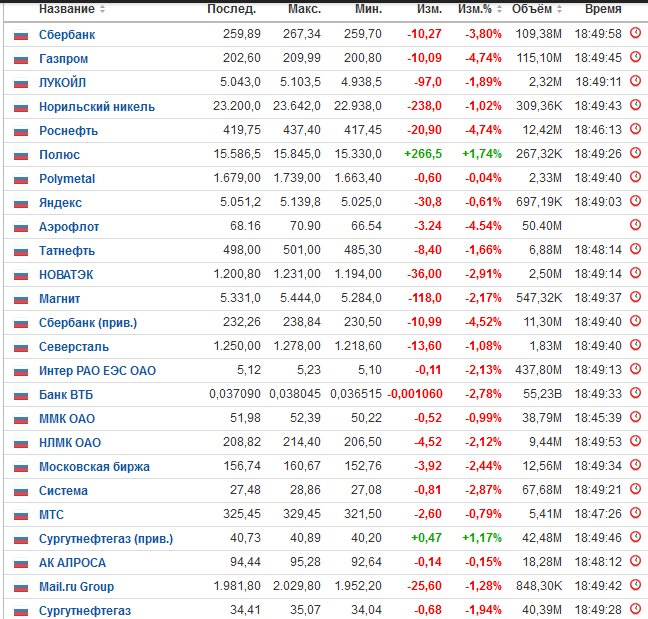Open the ЛУКОЙЛ stock link
This screenshot has width=648, height=619.
(62, 83)
